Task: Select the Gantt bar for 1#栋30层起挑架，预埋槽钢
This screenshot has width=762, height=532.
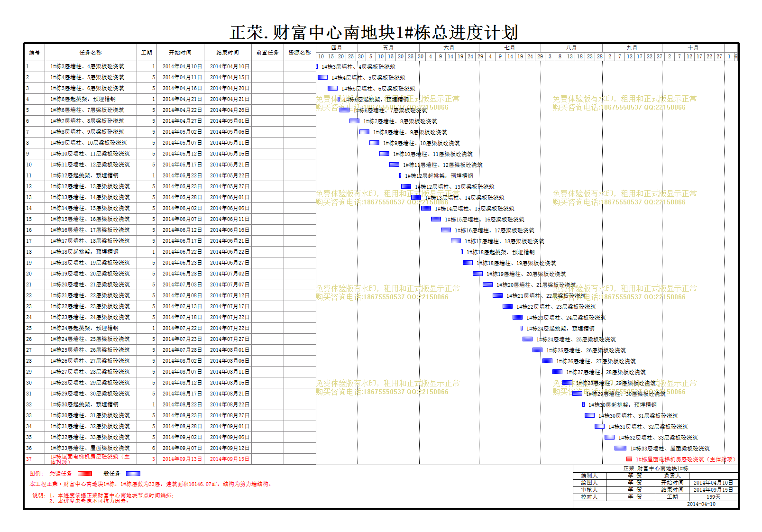Action: [583, 404]
